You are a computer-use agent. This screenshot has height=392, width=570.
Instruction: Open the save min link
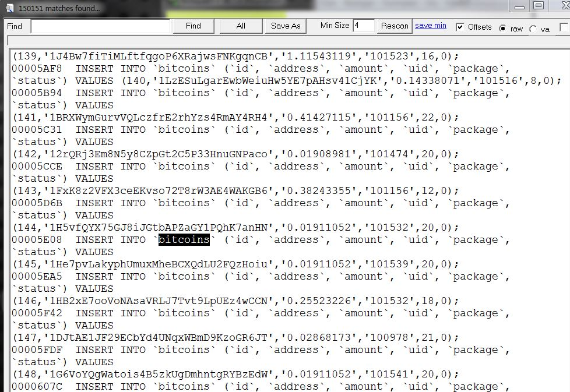click(x=430, y=26)
